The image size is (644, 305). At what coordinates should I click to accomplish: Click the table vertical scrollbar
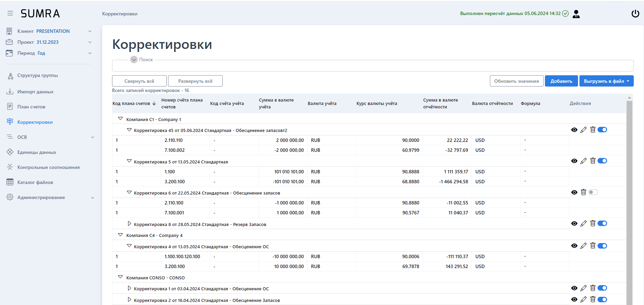[629, 202]
